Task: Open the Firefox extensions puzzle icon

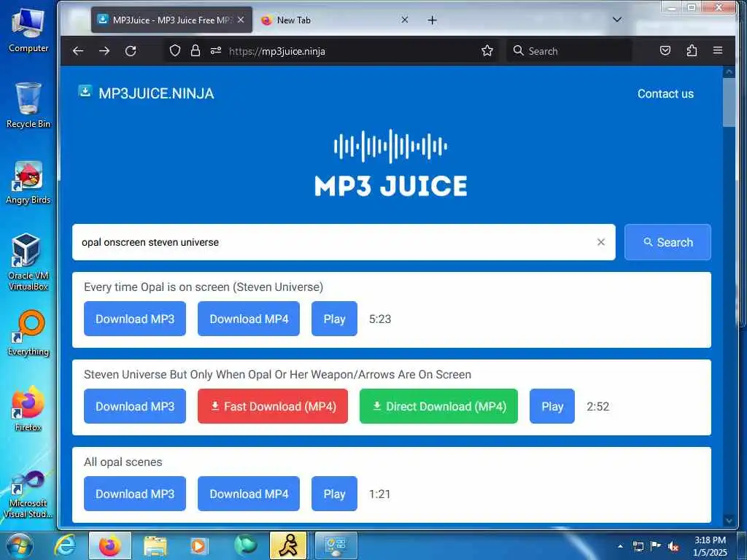Action: click(x=692, y=50)
